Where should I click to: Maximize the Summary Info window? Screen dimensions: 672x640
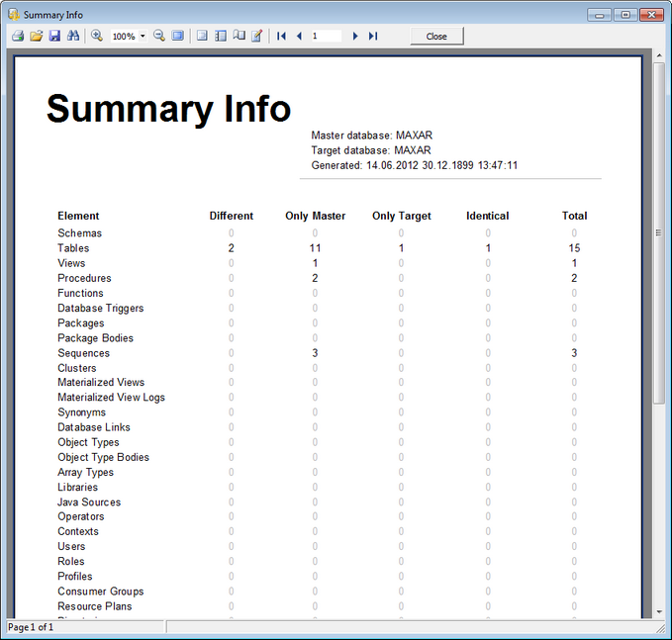pos(625,15)
